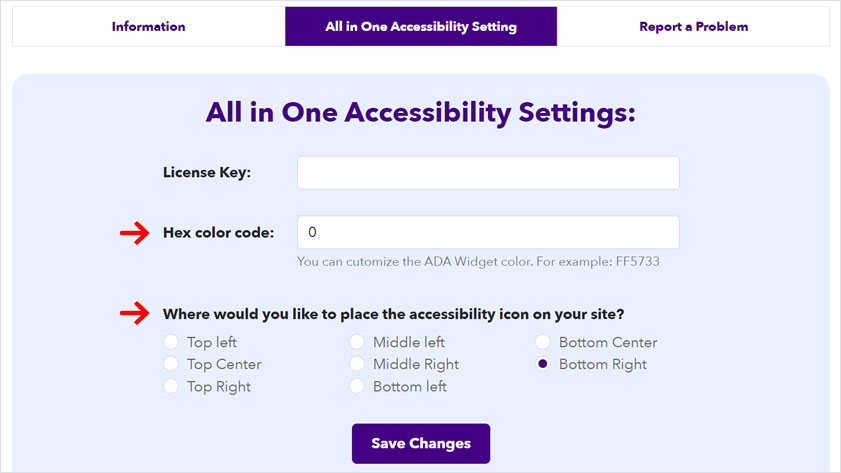
Task: Pick Middle left icon position
Action: pos(357,343)
